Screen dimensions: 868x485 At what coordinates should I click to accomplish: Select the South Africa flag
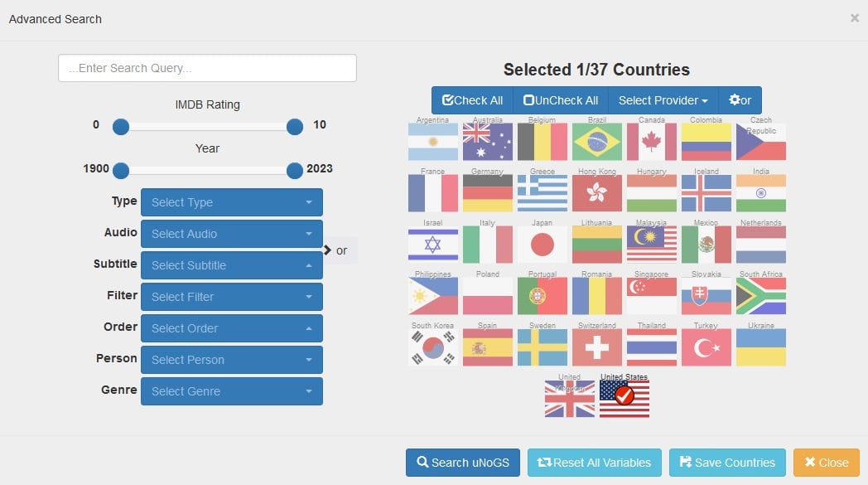(x=761, y=297)
